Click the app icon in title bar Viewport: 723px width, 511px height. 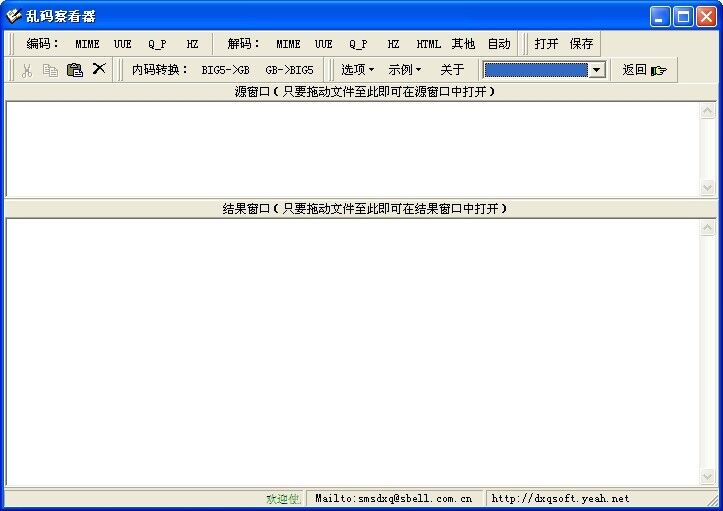(13, 16)
